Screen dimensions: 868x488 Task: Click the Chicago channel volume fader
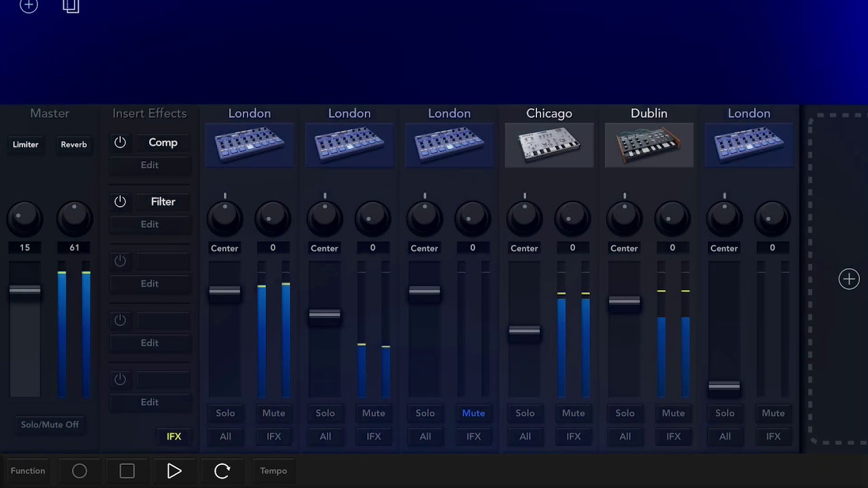coord(524,331)
